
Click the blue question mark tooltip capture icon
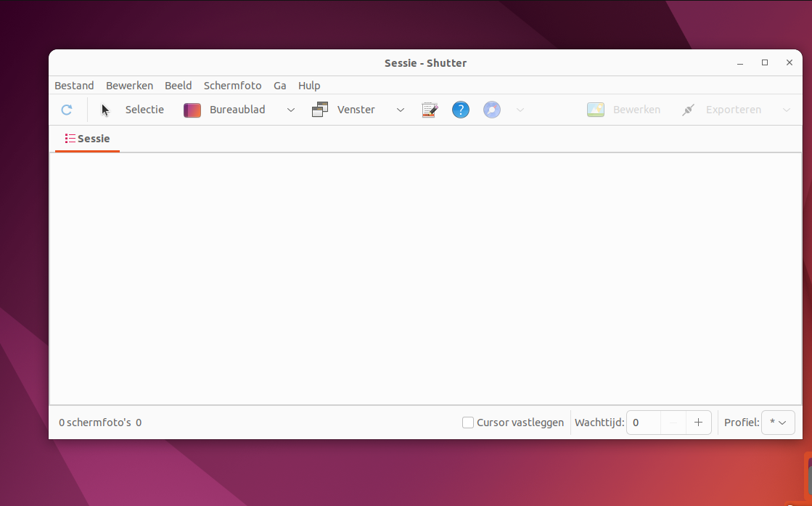[x=460, y=110]
